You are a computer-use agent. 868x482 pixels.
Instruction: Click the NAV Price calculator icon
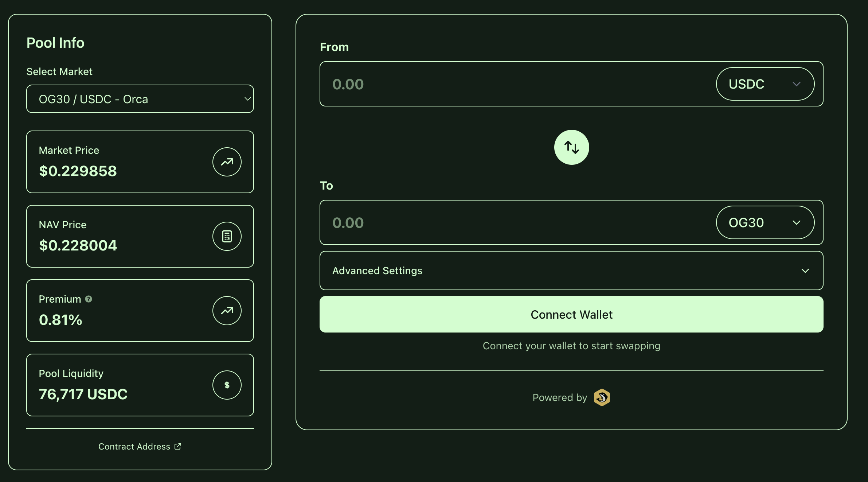point(227,236)
